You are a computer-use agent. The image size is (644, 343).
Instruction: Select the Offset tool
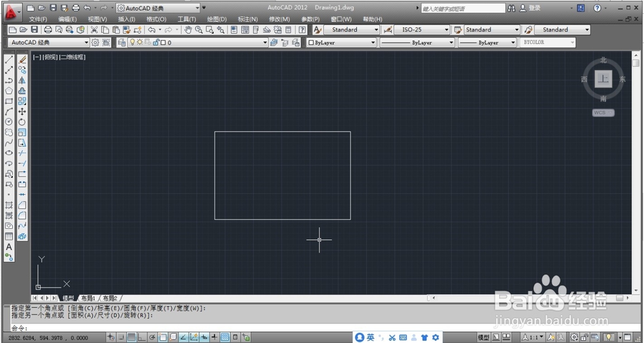click(22, 91)
